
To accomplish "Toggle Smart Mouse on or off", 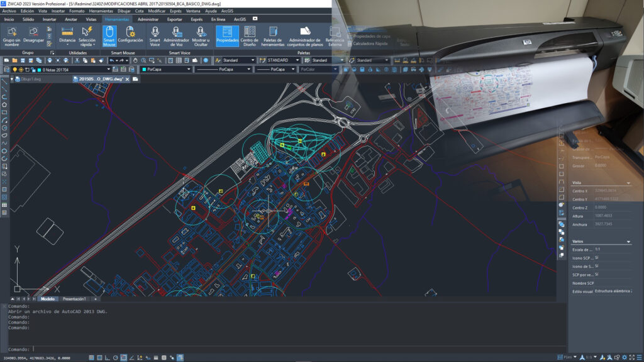I will [109, 36].
